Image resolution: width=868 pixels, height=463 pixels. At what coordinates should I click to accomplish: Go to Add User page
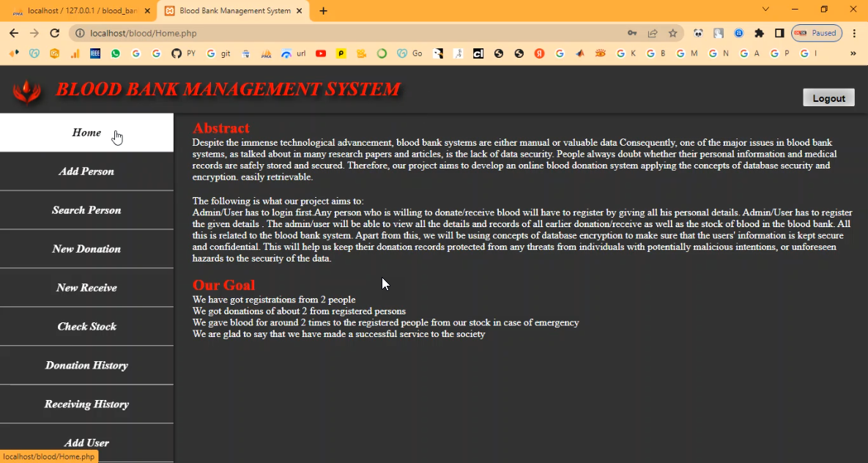86,442
